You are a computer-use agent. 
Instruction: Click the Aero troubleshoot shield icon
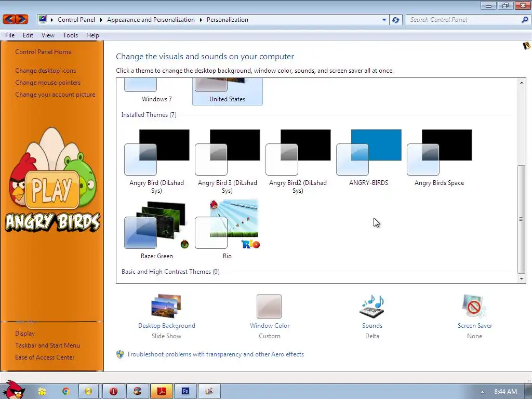(120, 354)
